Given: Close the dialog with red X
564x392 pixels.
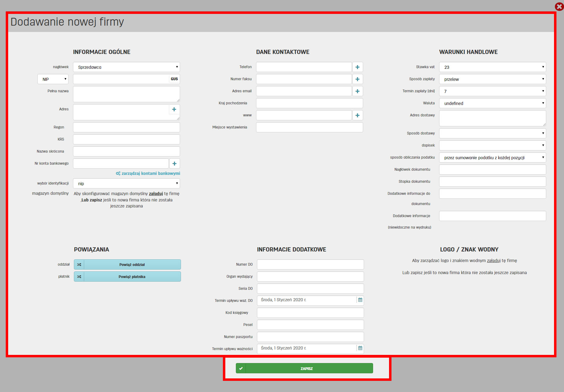Looking at the screenshot, I should (559, 7).
